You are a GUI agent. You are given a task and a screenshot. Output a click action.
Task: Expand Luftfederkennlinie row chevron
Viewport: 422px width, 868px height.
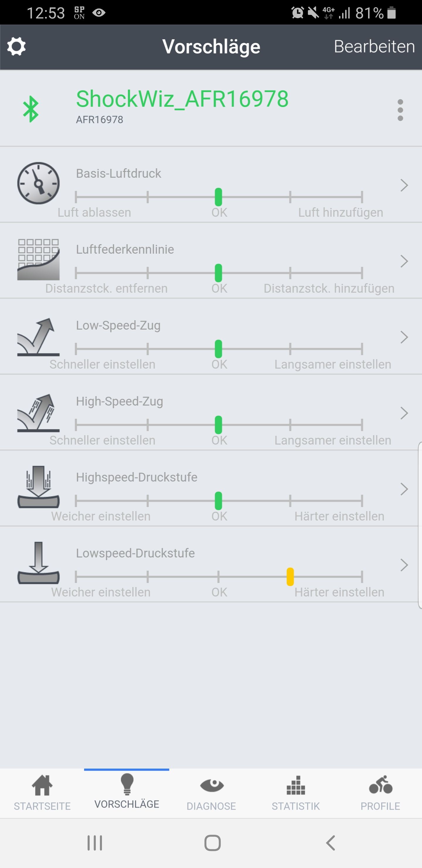tap(404, 261)
